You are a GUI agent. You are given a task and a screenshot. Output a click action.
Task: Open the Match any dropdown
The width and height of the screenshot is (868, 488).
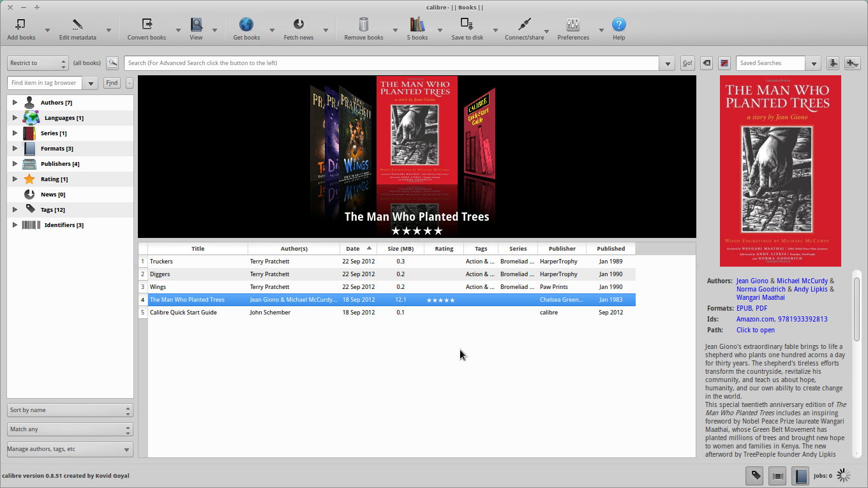click(70, 429)
